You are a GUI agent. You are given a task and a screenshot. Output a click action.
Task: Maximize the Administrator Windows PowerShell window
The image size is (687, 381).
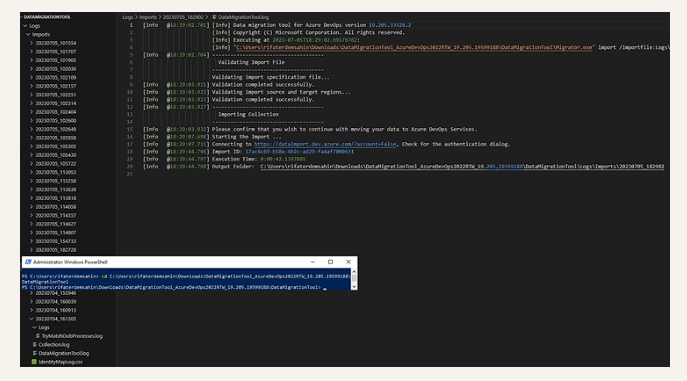pos(330,262)
